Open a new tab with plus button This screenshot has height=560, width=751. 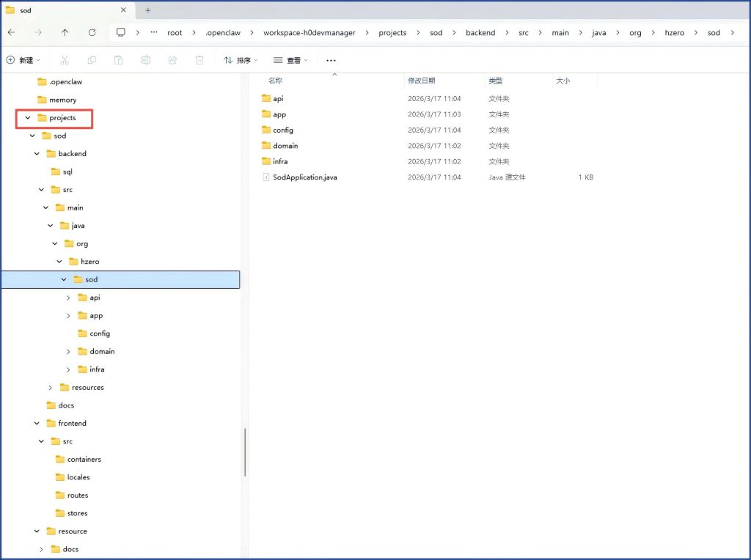point(147,10)
